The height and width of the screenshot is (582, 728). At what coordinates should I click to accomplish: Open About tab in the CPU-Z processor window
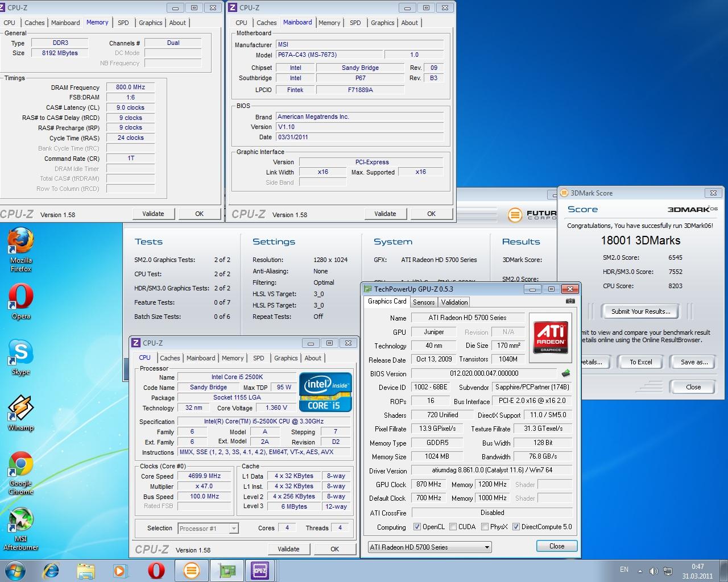pyautogui.click(x=313, y=358)
